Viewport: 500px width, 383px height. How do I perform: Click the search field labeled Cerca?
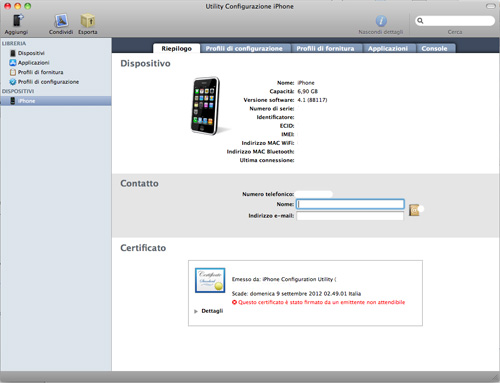pyautogui.click(x=455, y=21)
